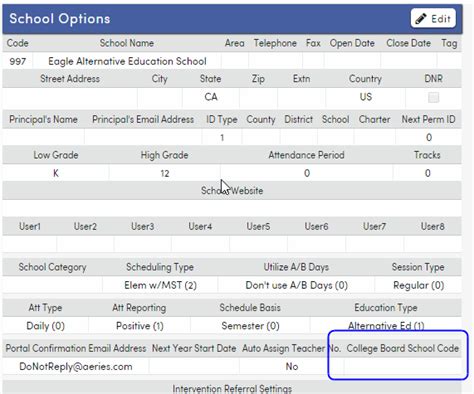Click the school code 997 cell
Image resolution: width=474 pixels, height=394 pixels.
[x=18, y=61]
